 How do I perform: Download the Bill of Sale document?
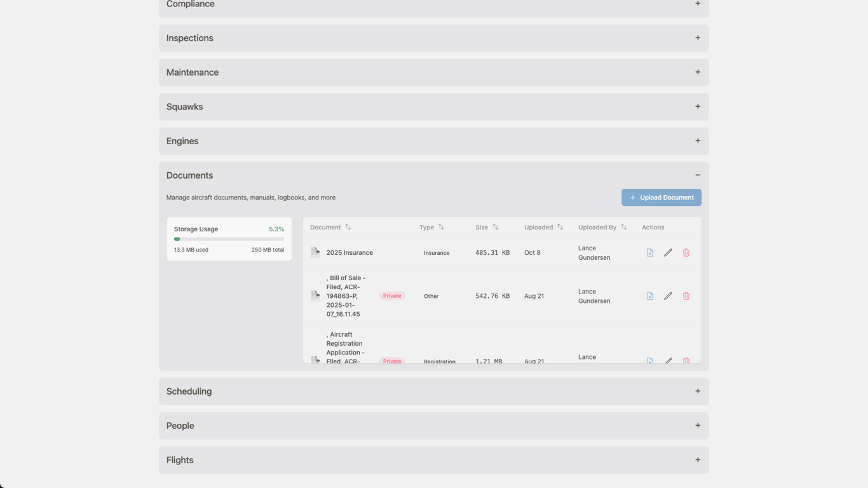pyautogui.click(x=650, y=296)
